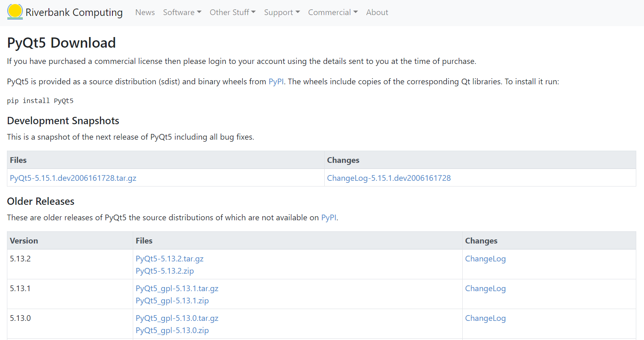This screenshot has width=644, height=340.
Task: Go to the News page
Action: pyautogui.click(x=145, y=12)
